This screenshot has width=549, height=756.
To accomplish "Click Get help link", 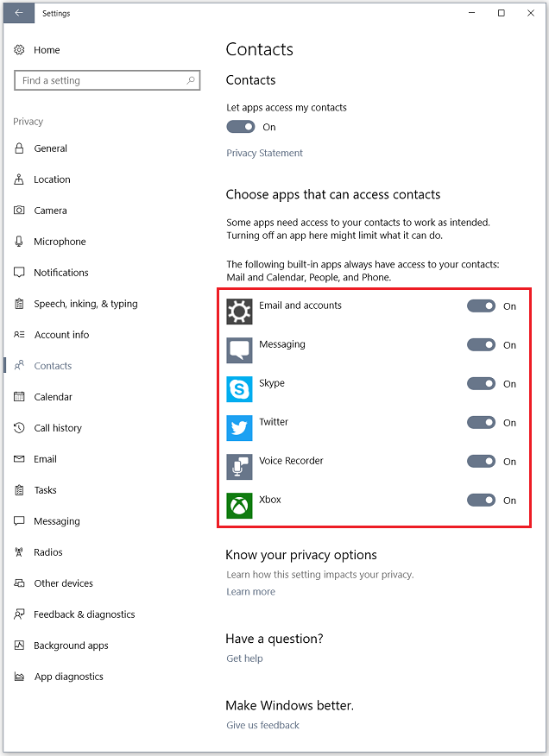I will click(x=244, y=658).
